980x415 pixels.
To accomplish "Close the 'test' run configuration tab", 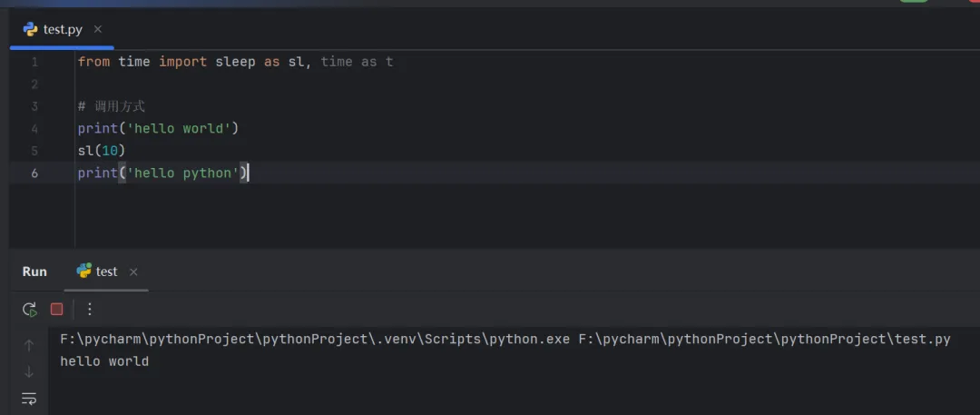I will point(133,272).
